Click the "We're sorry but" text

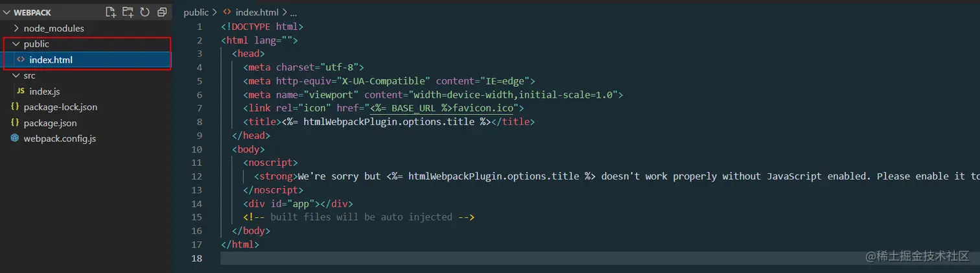coord(339,176)
